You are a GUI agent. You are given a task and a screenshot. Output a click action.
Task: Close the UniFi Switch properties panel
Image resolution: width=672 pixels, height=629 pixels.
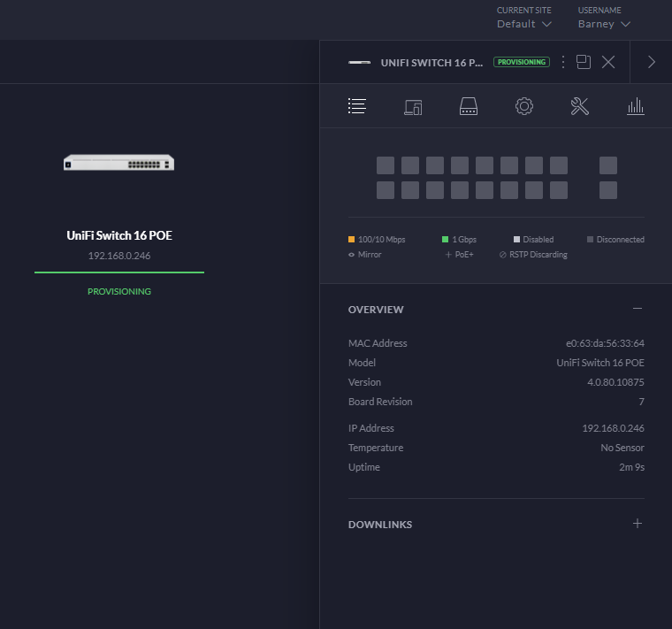608,62
